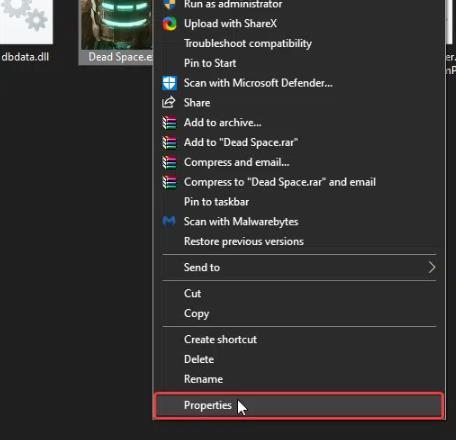Viewport: 456px width, 440px height.
Task: Select Restore previous versions
Action: (x=299, y=241)
